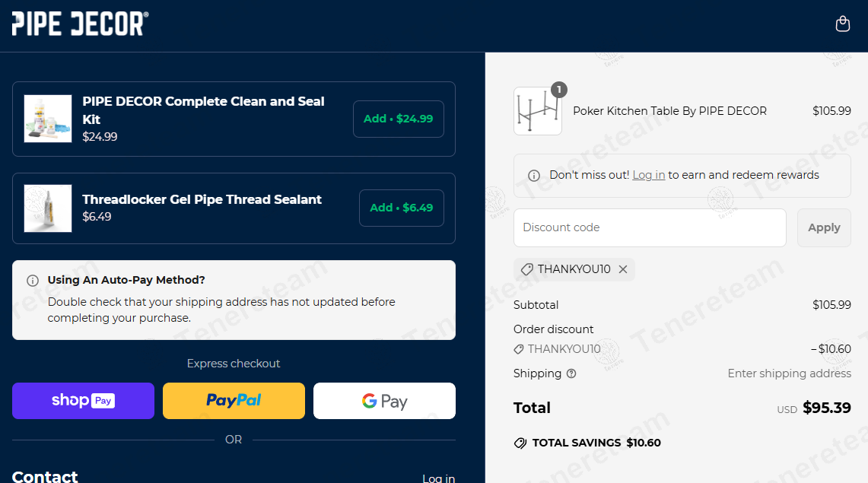Image resolution: width=868 pixels, height=483 pixels.
Task: Click the Threadlocker Gel product image
Action: (x=48, y=208)
